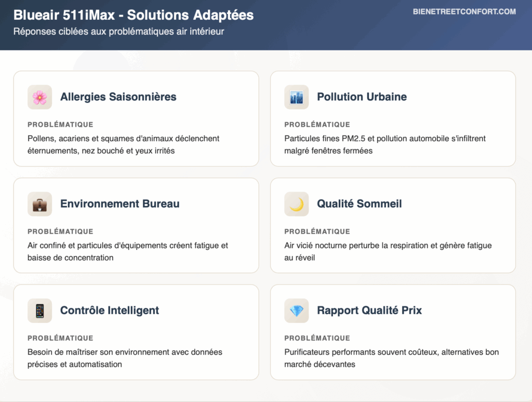Click the subtitle Réponses ciblées aux problématiques air intérieur
The image size is (532, 402).
click(x=119, y=32)
